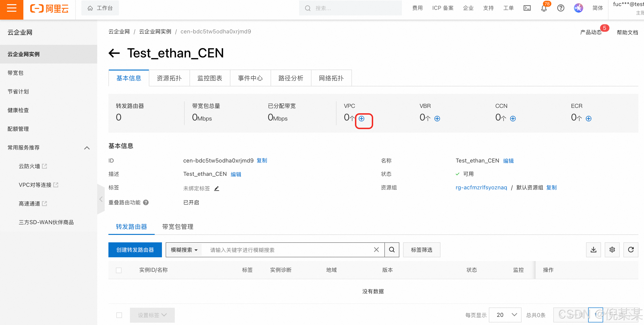The height and width of the screenshot is (325, 644).
Task: Edit tags with the pencil icon
Action: point(217,188)
